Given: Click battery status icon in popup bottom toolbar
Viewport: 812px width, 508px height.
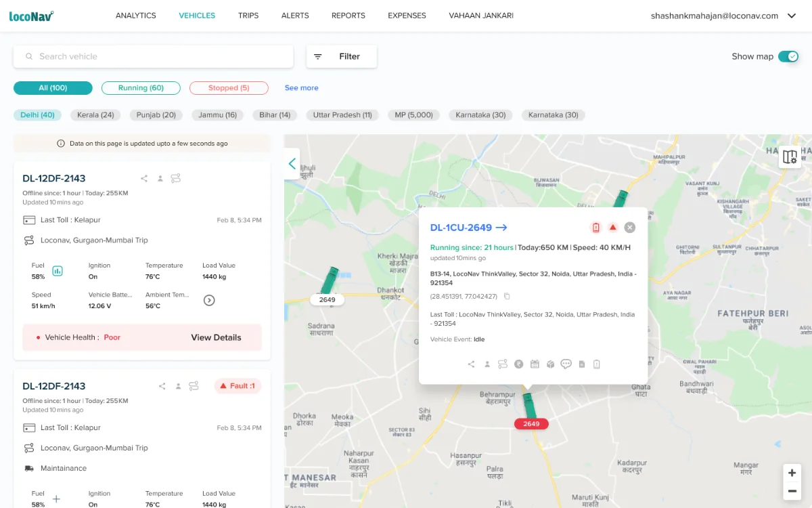Looking at the screenshot, I should click(597, 364).
